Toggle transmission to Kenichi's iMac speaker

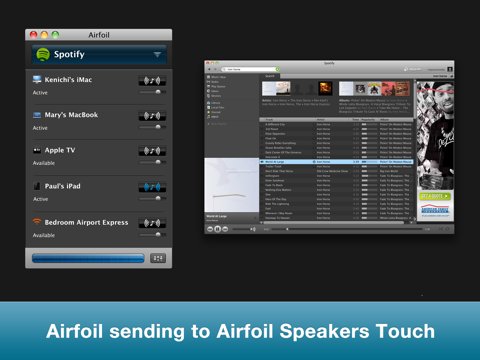152,81
